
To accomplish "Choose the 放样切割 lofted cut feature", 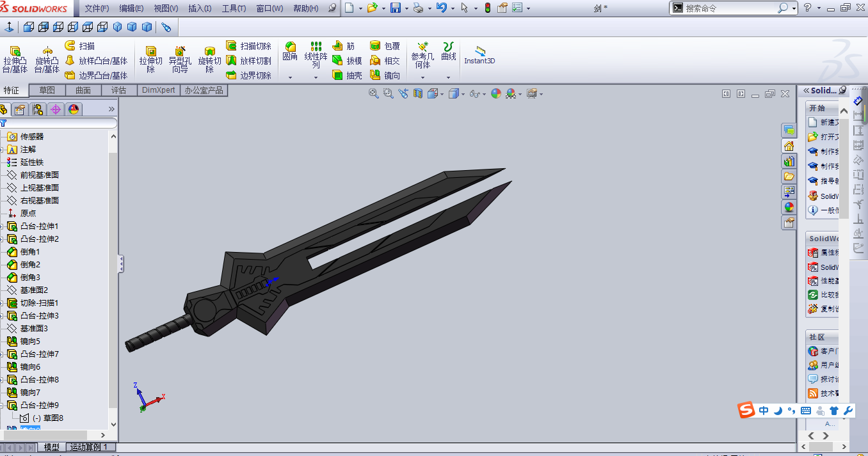I will 248,61.
